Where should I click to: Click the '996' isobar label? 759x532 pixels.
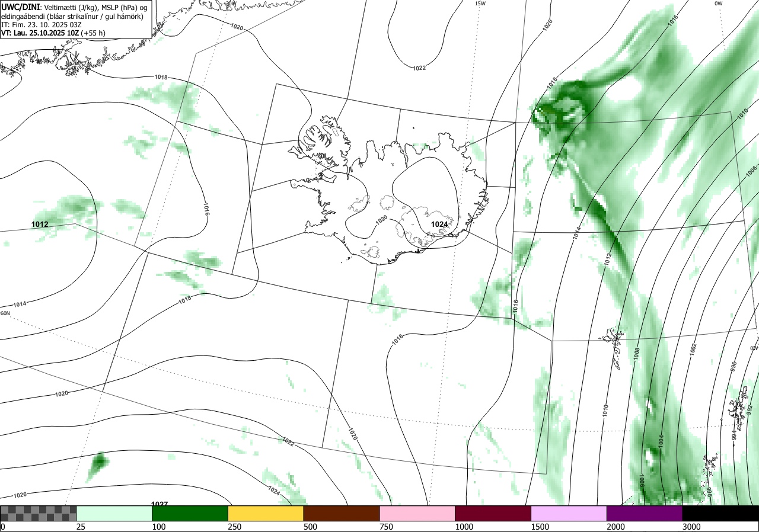[x=734, y=366]
